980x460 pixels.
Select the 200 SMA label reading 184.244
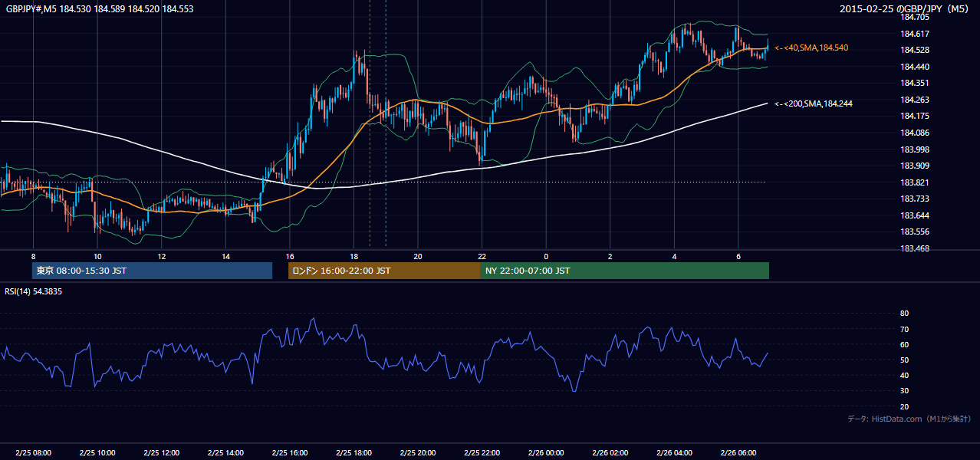tap(814, 103)
